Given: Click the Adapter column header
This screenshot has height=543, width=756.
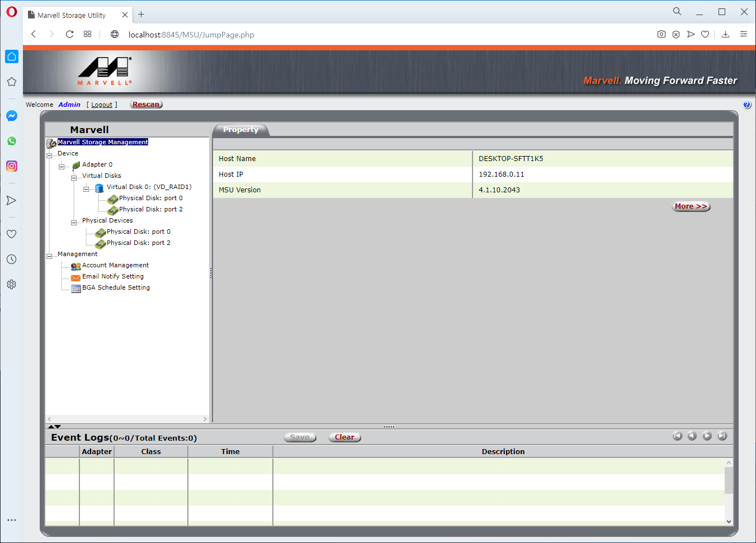Looking at the screenshot, I should point(97,451).
